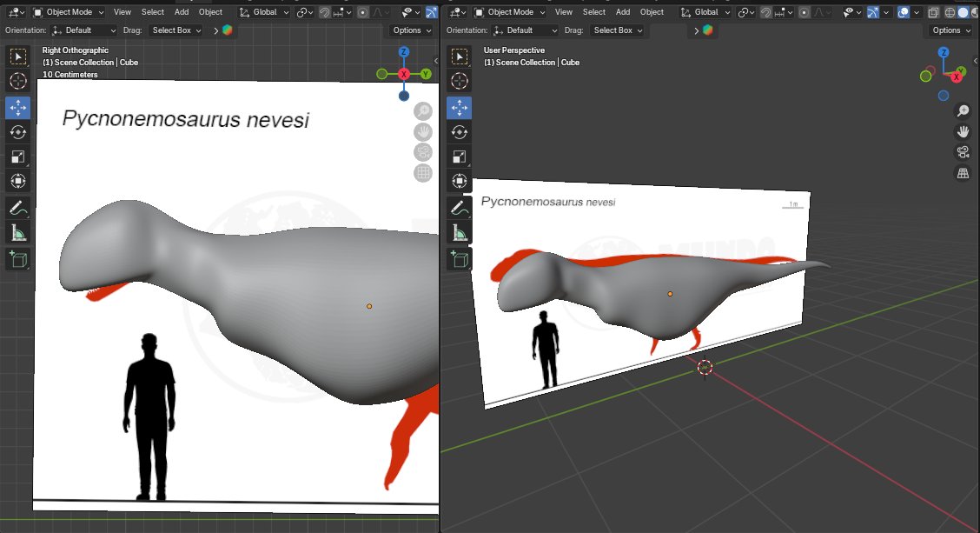The height and width of the screenshot is (533, 980).
Task: Select the Transform tool in right viewport
Action: point(460,182)
